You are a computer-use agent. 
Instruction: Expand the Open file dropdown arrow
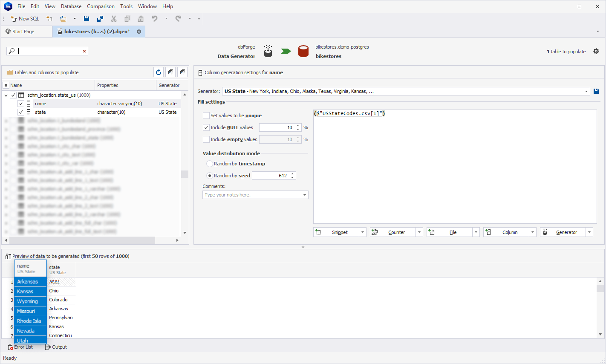(x=75, y=19)
